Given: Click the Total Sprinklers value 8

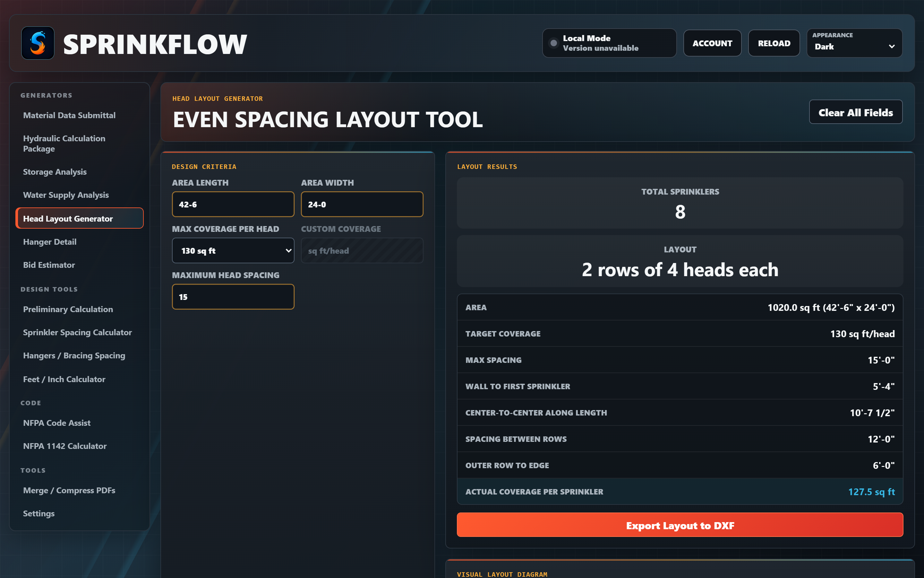Looking at the screenshot, I should click(680, 212).
